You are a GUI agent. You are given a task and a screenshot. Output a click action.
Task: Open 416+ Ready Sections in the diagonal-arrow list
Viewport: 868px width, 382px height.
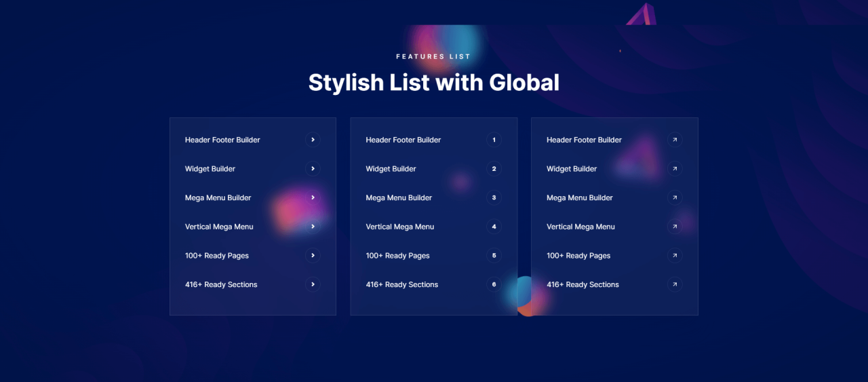(583, 285)
